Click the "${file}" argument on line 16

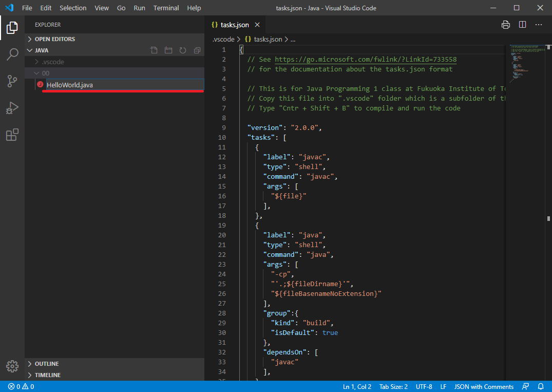coord(289,196)
